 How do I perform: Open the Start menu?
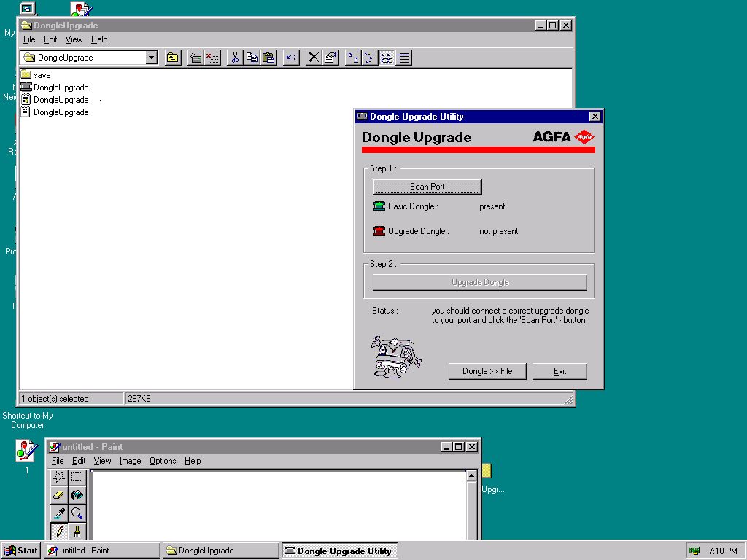(21, 551)
